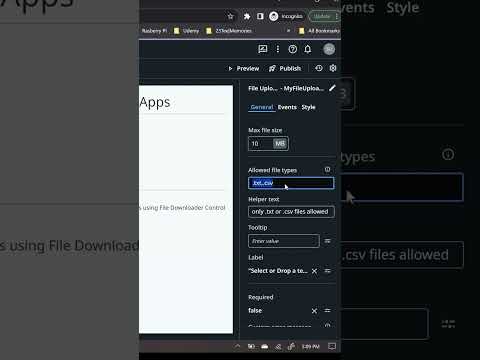Open the All Bookmarks folder

click(x=319, y=31)
